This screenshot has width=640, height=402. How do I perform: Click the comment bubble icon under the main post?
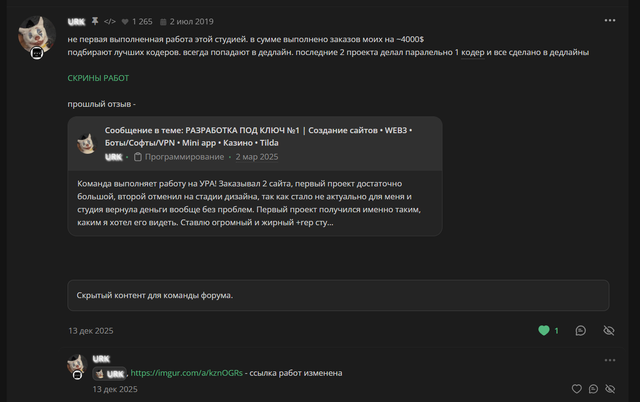click(x=580, y=331)
